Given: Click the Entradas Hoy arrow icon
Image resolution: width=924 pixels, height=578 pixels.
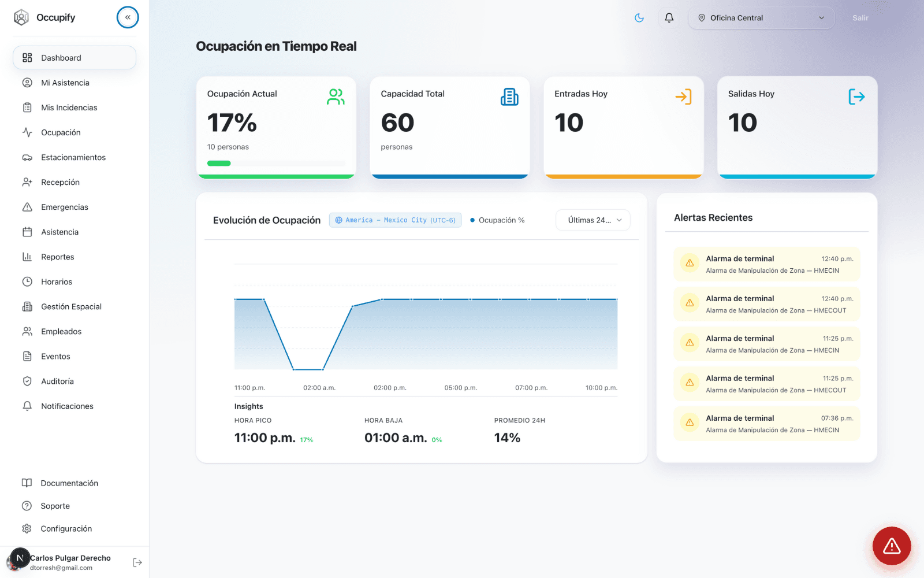Looking at the screenshot, I should coord(683,97).
